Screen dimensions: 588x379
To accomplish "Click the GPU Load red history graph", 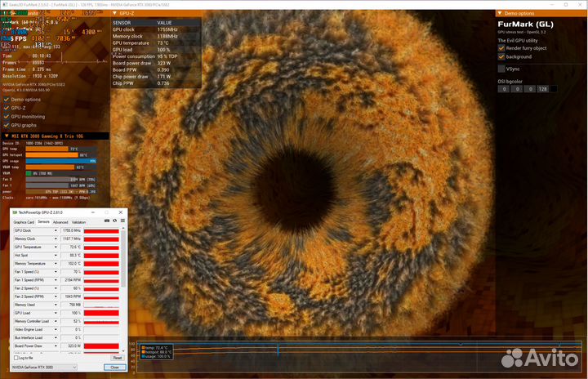I will 101,314.
